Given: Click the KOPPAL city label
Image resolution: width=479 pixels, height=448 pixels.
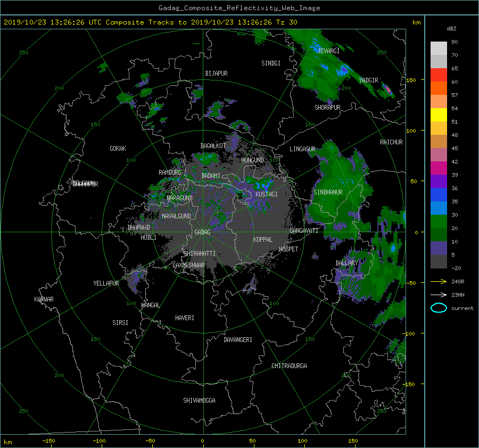Looking at the screenshot, I should [263, 240].
